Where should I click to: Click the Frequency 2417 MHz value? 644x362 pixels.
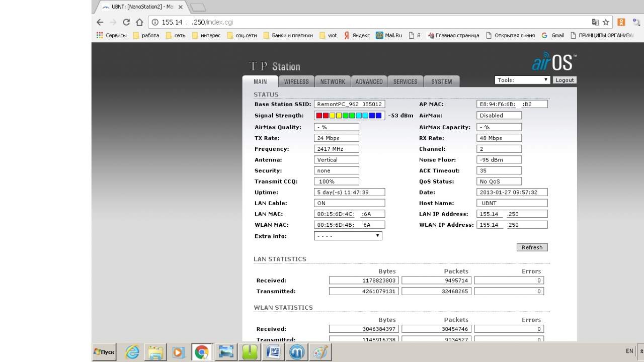pyautogui.click(x=336, y=149)
